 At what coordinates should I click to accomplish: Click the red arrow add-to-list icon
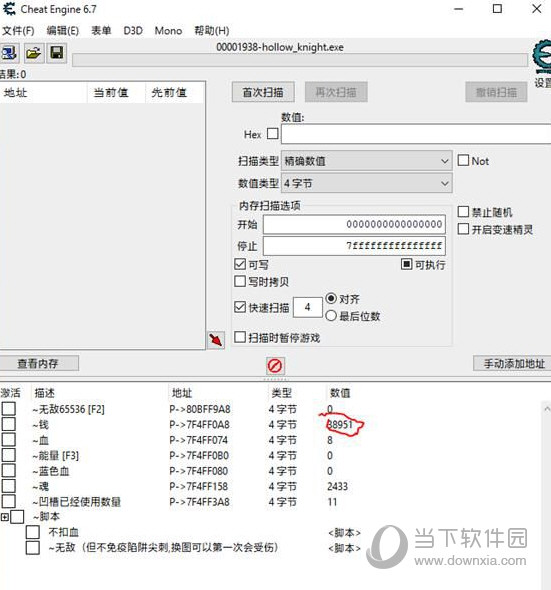point(216,340)
